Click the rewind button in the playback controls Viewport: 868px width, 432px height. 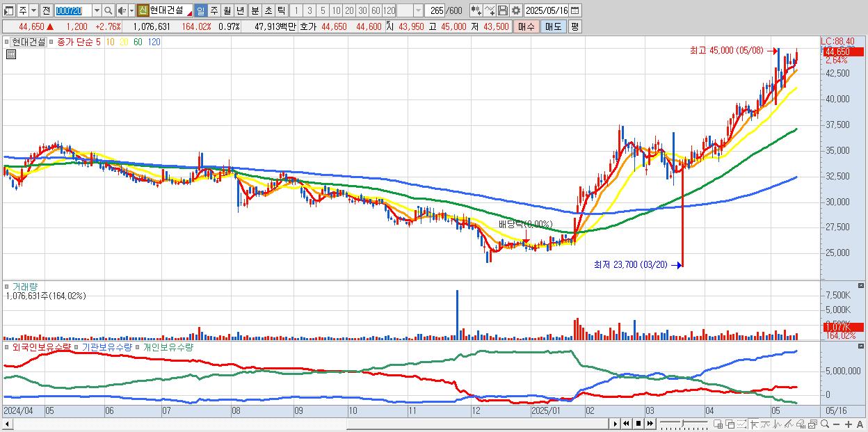627,423
